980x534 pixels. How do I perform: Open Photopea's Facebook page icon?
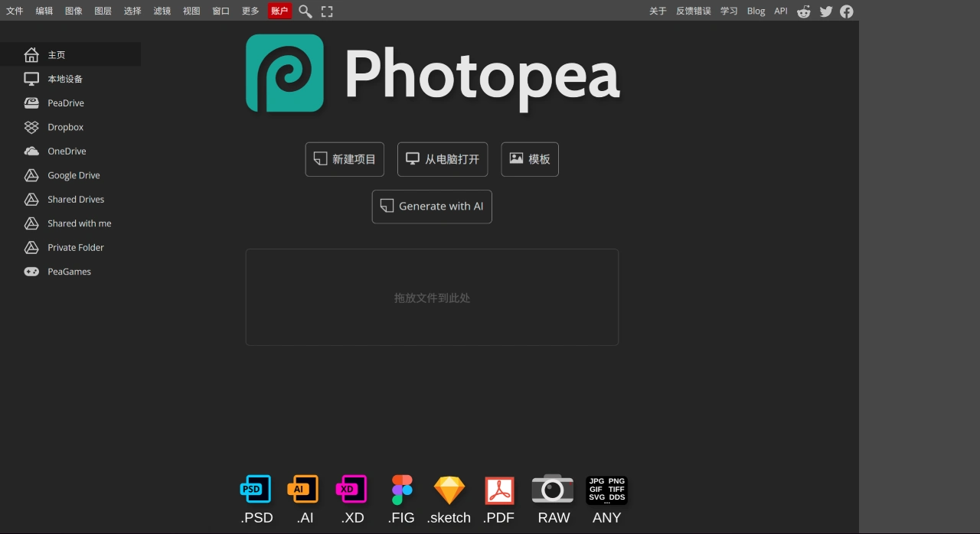click(x=846, y=11)
